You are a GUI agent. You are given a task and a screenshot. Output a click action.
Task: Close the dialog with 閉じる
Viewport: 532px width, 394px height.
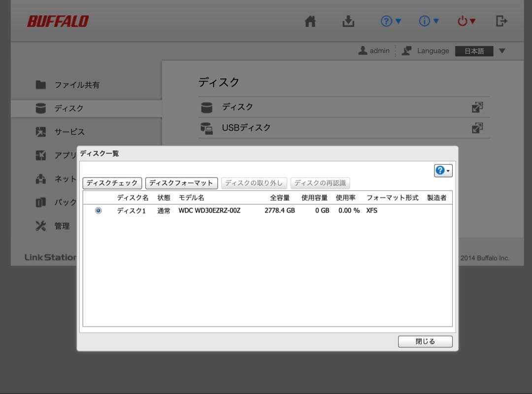click(x=425, y=341)
